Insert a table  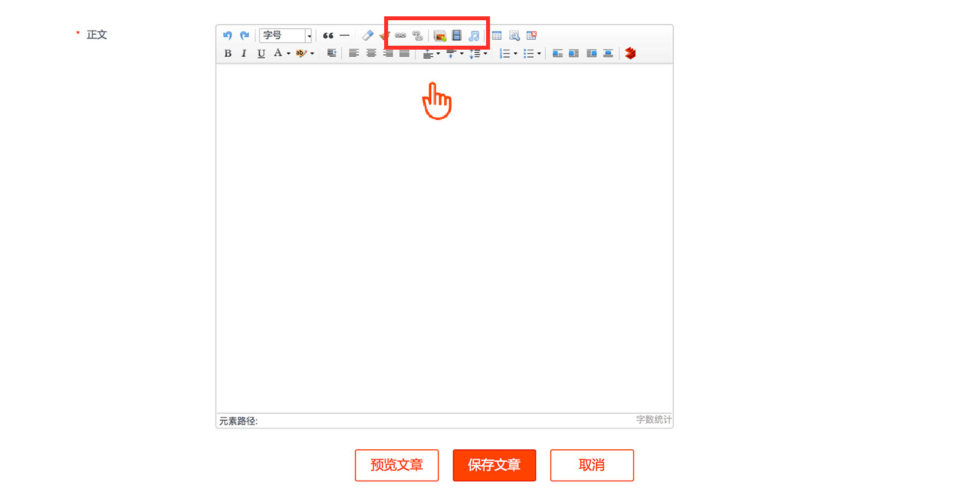point(497,35)
